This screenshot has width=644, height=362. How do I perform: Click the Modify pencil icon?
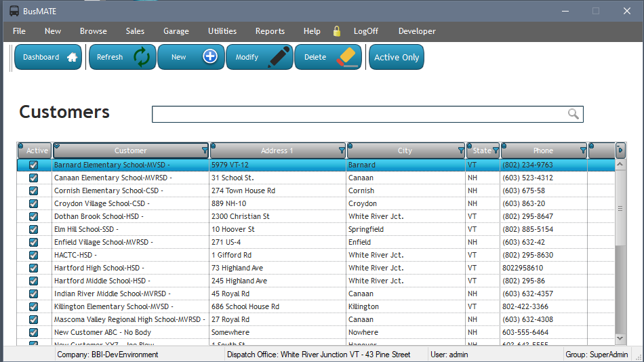279,58
